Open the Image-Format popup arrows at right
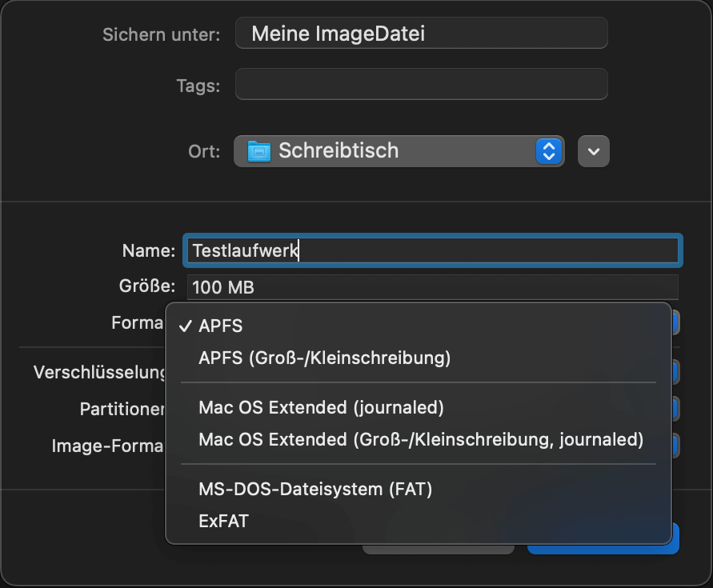Image resolution: width=713 pixels, height=588 pixels. tap(675, 446)
